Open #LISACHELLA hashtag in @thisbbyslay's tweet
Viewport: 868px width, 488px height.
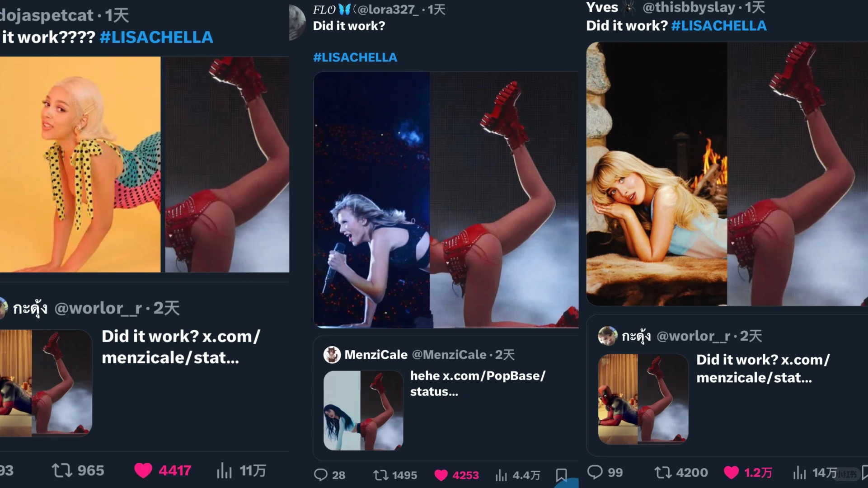(x=718, y=26)
